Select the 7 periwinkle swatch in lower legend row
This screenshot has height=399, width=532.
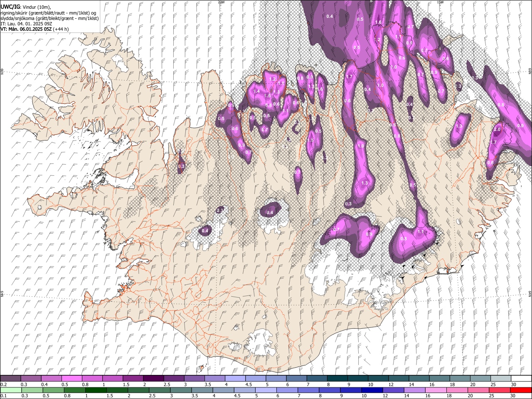tap(308, 390)
